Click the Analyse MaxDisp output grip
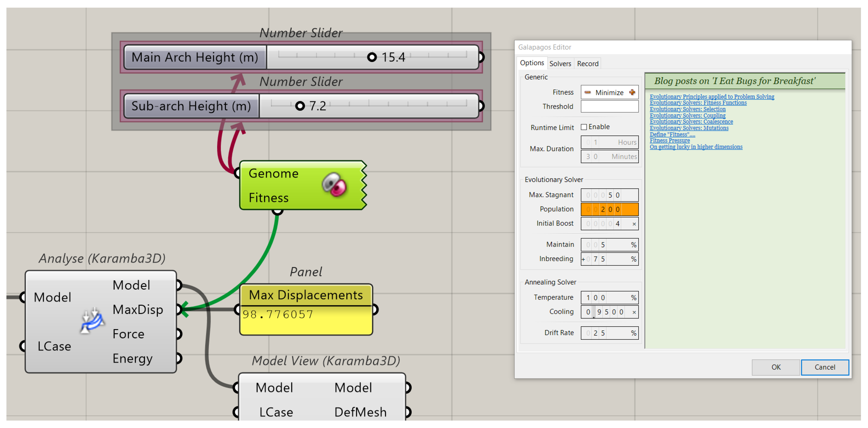868x428 pixels. click(x=179, y=309)
